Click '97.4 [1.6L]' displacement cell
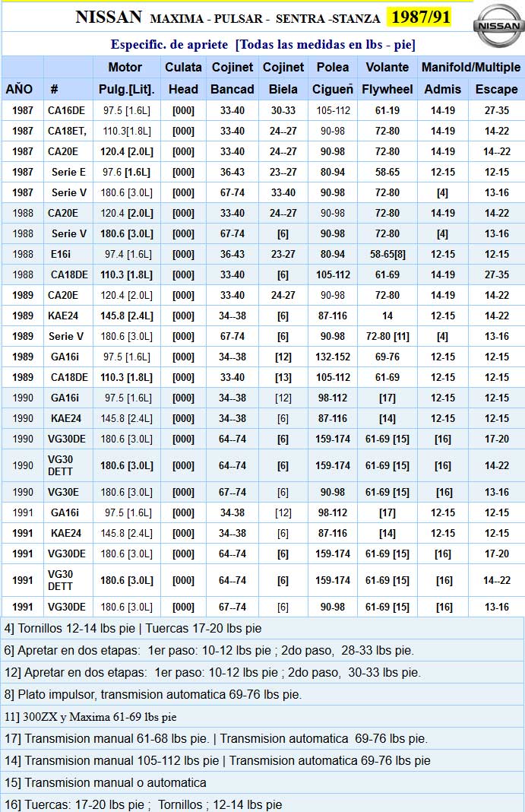Screen dimensions: 525x812 tap(128, 254)
